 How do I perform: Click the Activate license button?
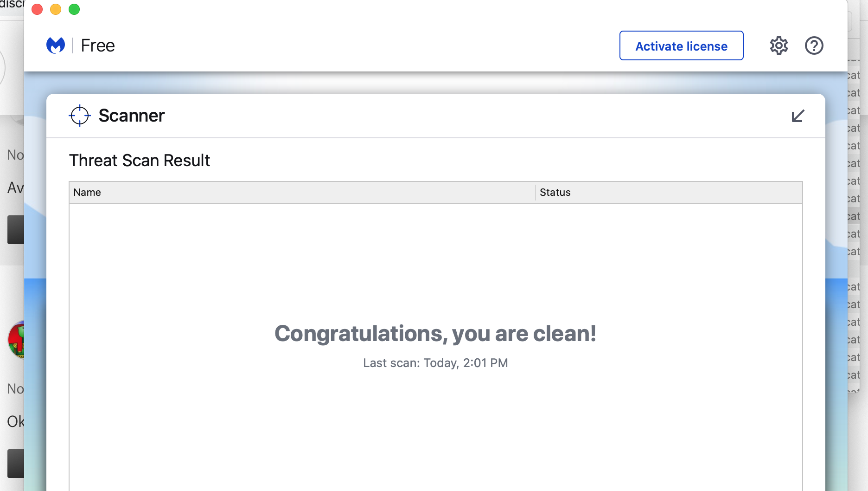pos(681,46)
